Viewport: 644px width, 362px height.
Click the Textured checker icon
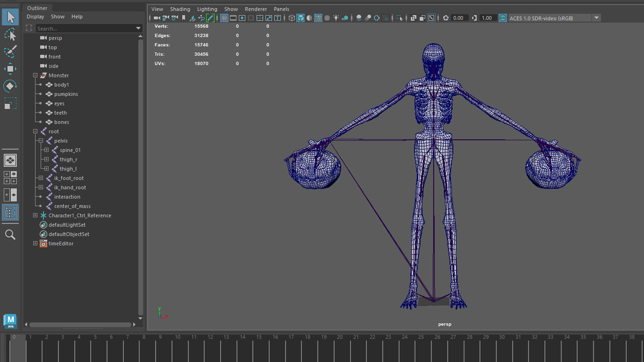pyautogui.click(x=327, y=18)
